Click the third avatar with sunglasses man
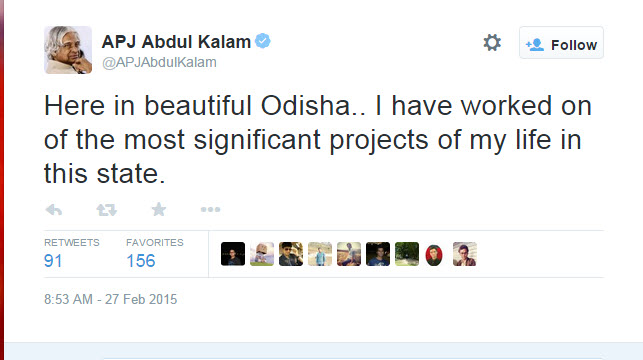Viewport: 643px width, 360px height. click(x=291, y=254)
